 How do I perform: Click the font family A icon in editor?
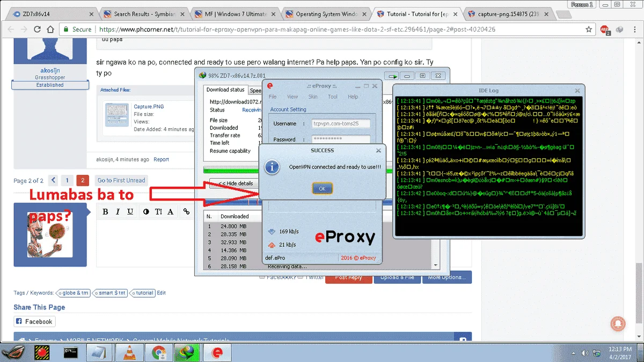171,212
